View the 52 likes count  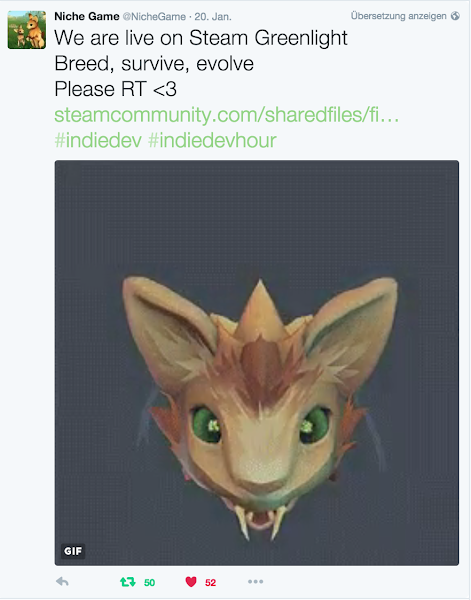pos(210,582)
